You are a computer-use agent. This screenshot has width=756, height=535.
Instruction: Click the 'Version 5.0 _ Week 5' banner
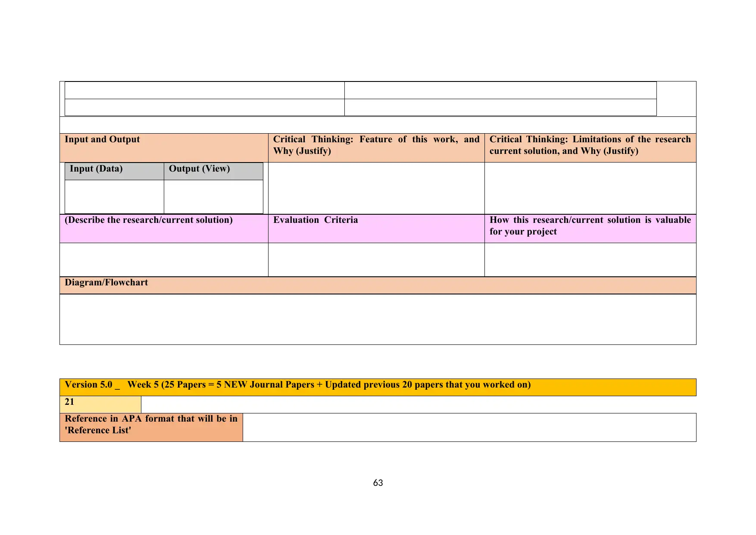378,387
